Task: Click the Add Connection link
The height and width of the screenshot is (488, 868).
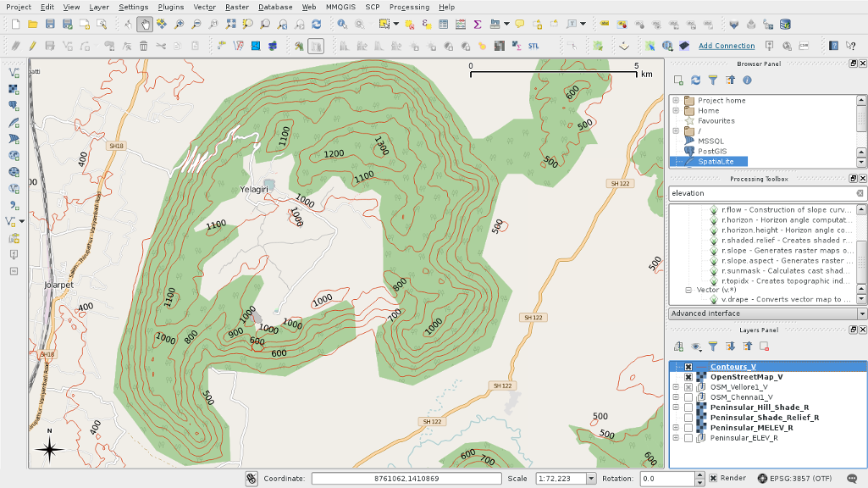Action: coord(727,46)
